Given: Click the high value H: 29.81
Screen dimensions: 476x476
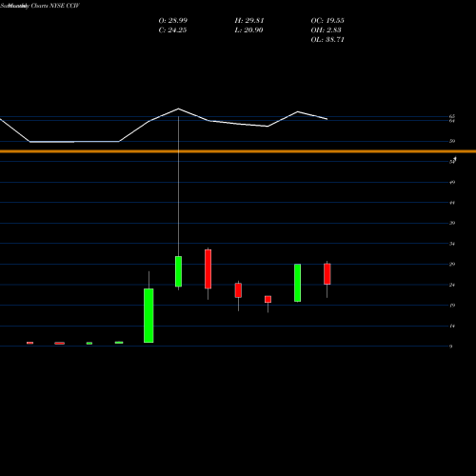Looking at the screenshot, I should [249, 21].
